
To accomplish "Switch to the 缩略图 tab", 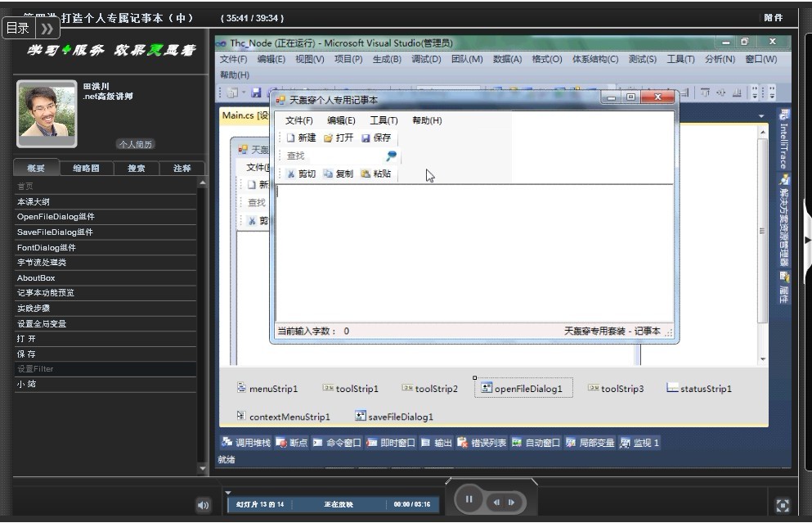I will [86, 168].
